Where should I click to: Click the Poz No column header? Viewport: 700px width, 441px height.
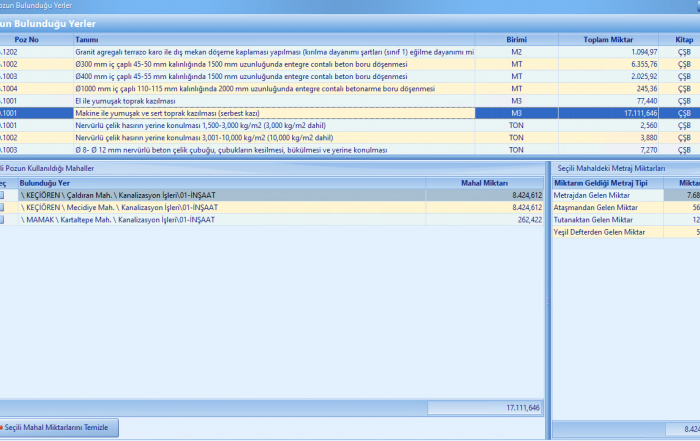[30, 39]
